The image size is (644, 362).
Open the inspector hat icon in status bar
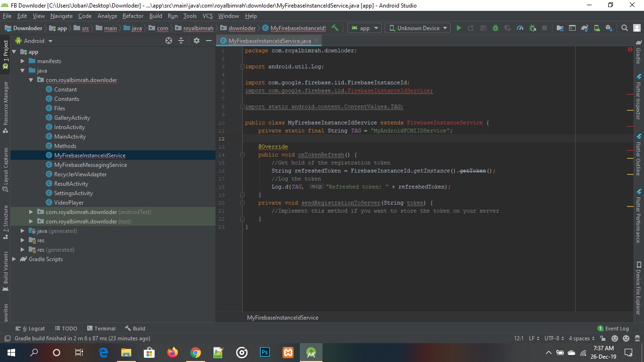(637, 338)
